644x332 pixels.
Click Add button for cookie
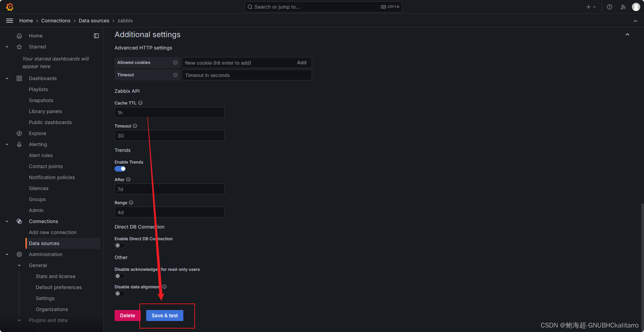(x=302, y=63)
